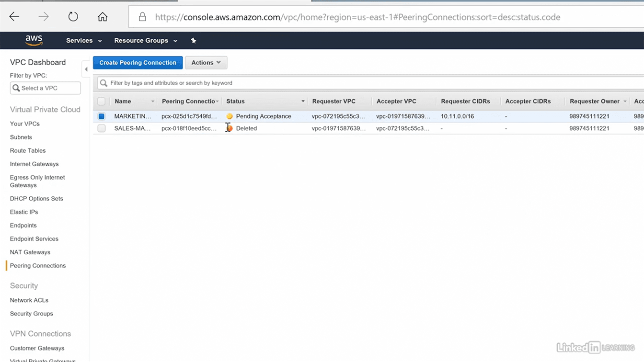The width and height of the screenshot is (644, 362).
Task: Click the padlock site security icon
Action: tap(142, 17)
